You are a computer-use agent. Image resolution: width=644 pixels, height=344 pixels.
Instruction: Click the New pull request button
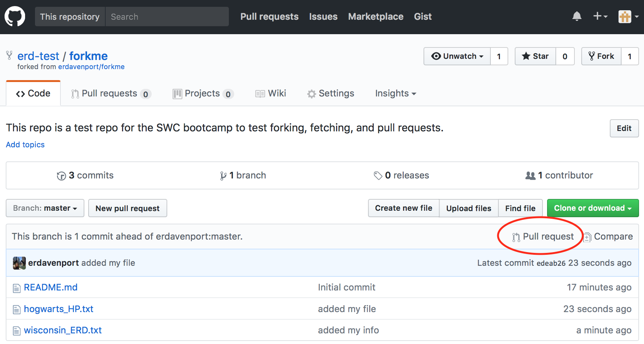[x=128, y=208]
